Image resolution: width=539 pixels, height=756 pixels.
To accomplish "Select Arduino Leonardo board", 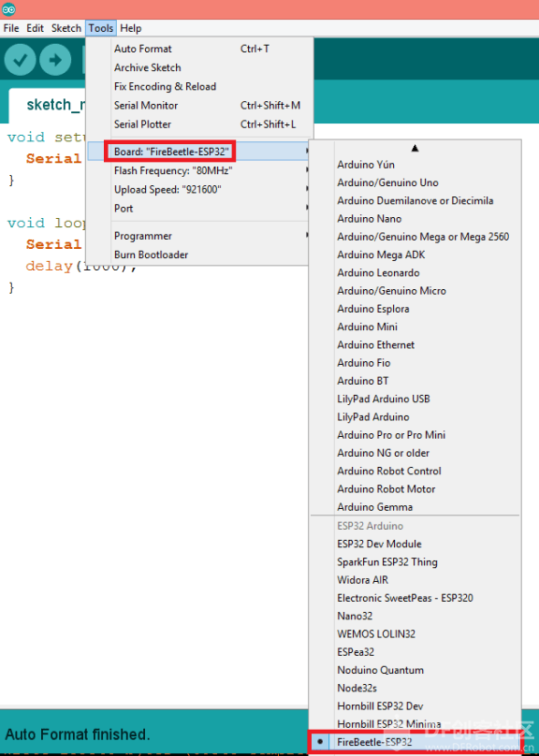I will (415, 272).
